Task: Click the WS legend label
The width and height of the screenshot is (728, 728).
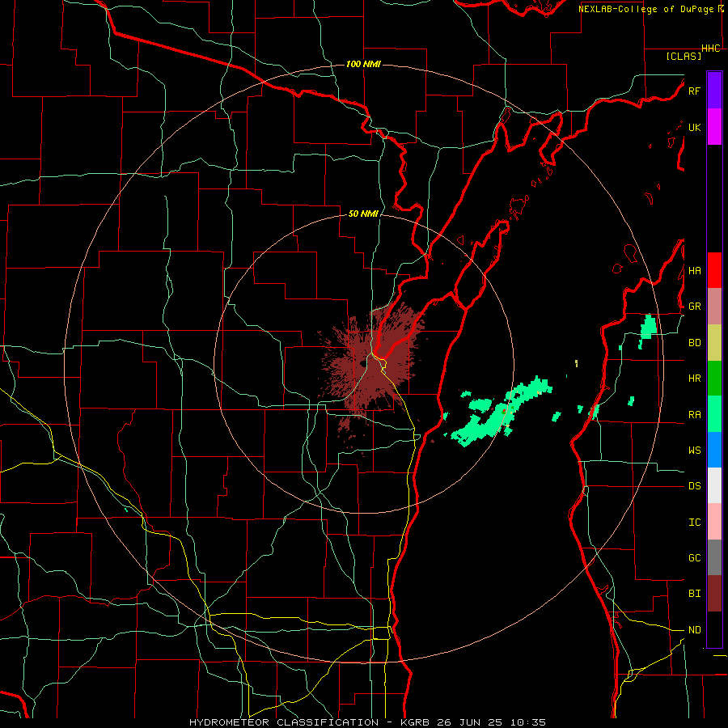Action: tap(694, 451)
